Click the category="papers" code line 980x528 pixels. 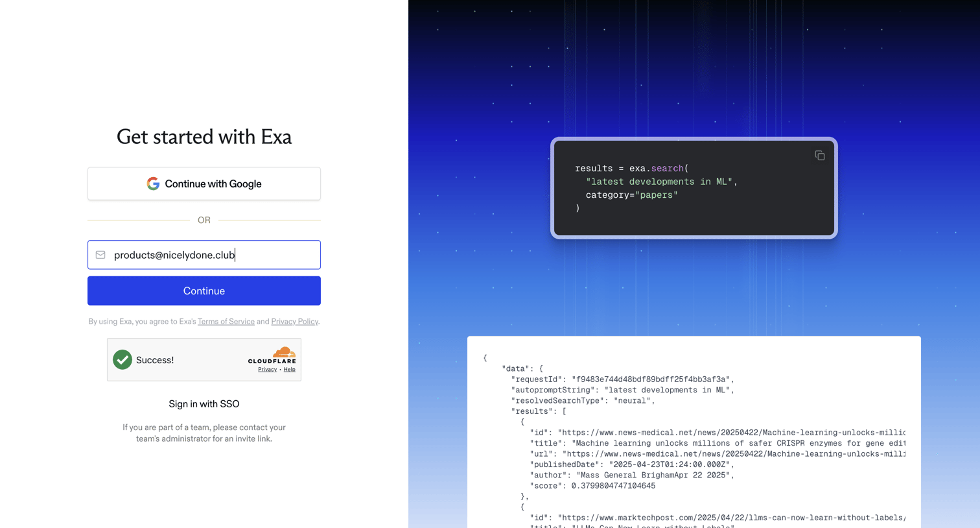click(632, 195)
